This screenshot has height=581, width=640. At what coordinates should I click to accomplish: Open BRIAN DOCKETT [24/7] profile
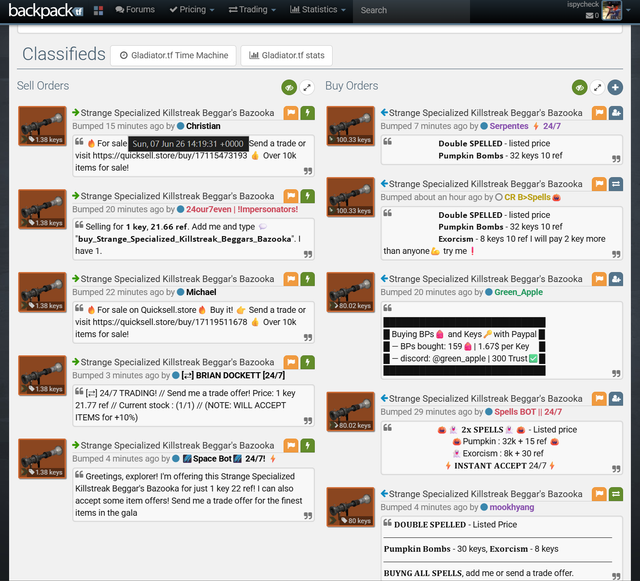233,376
